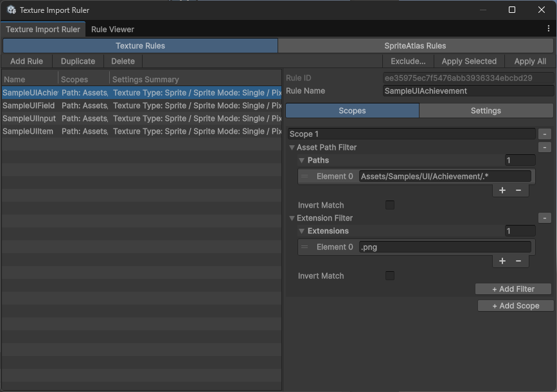Add a path element with plus icon
The image size is (557, 392).
click(502, 190)
